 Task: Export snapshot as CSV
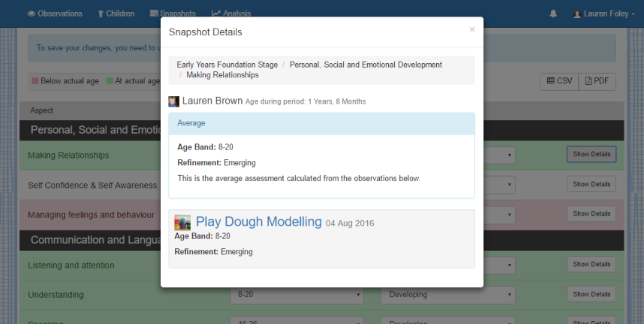click(559, 81)
